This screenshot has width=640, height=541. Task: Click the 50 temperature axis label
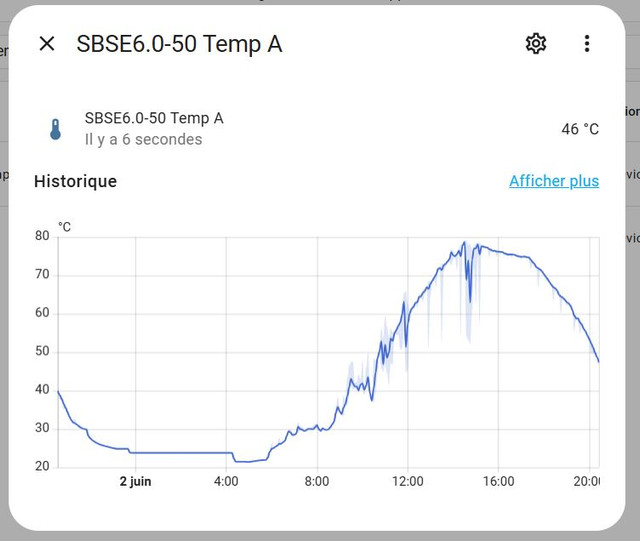tap(42, 351)
